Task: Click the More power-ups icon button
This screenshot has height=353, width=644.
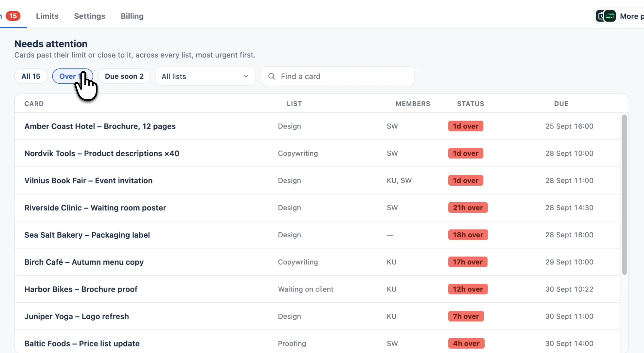Action: point(618,16)
